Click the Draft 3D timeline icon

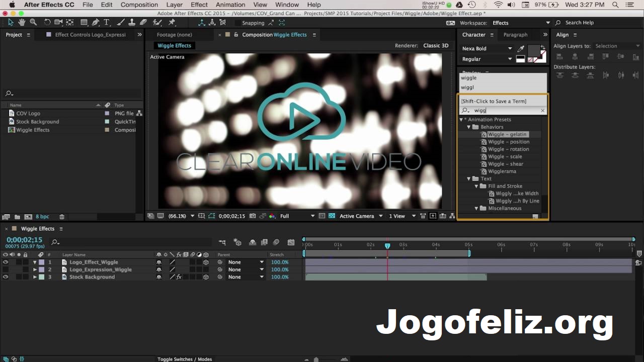[x=237, y=242]
